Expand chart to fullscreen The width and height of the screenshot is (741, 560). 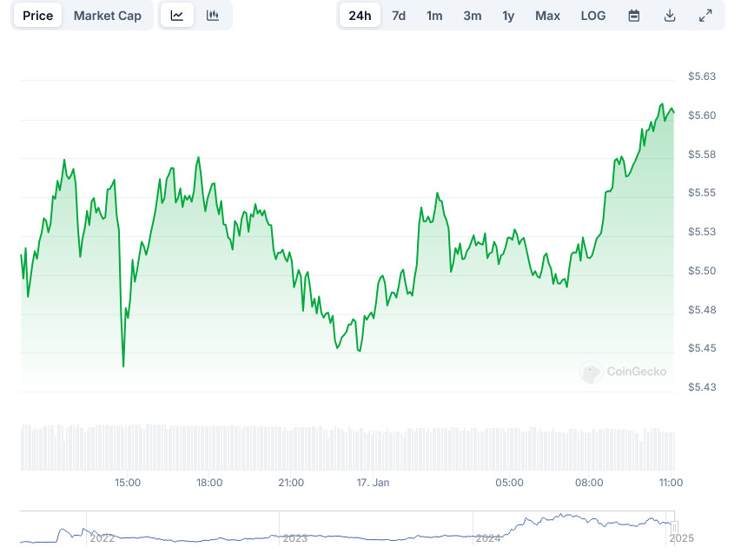[x=705, y=16]
